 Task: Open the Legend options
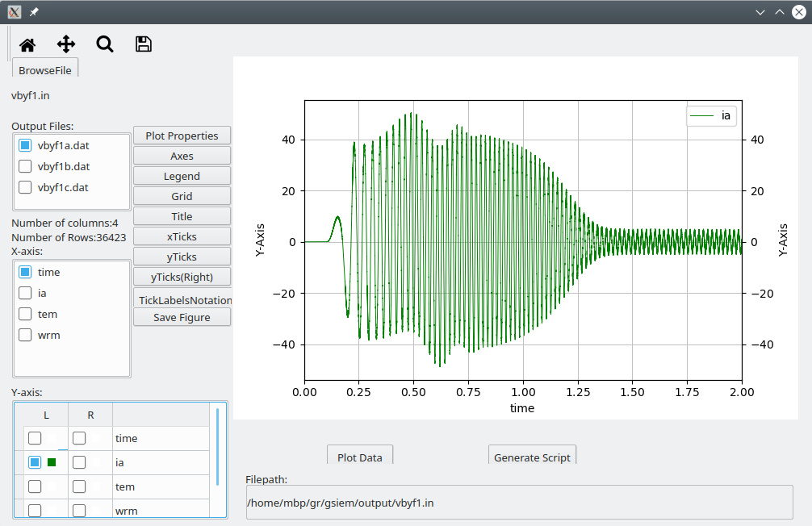point(182,176)
